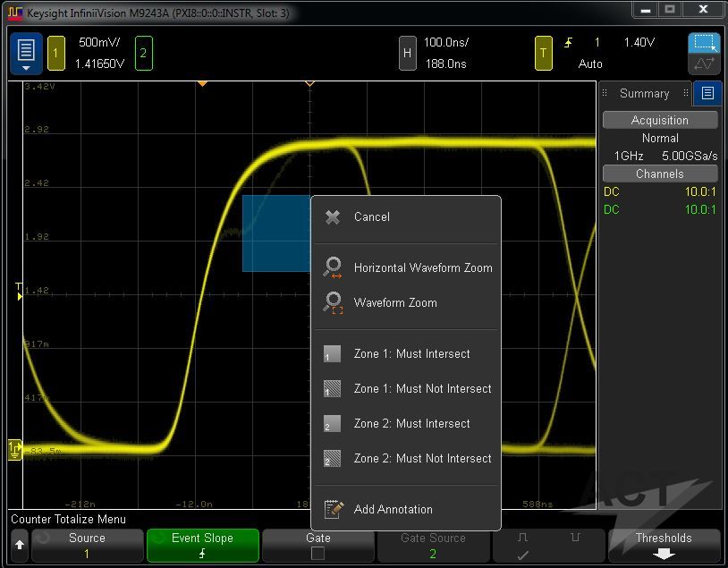Toggle channel 1 button

55,54
